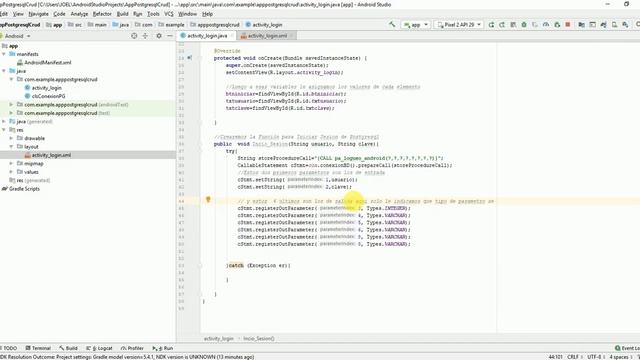Open the TODO tool window
640x360 pixels.
[x=9, y=348]
